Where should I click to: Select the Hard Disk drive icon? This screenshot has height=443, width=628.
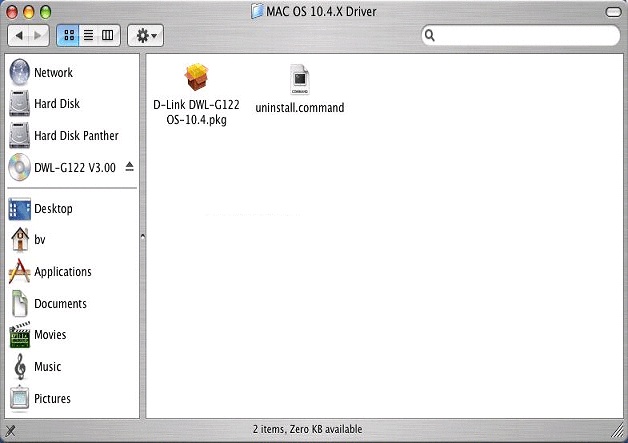(20, 103)
